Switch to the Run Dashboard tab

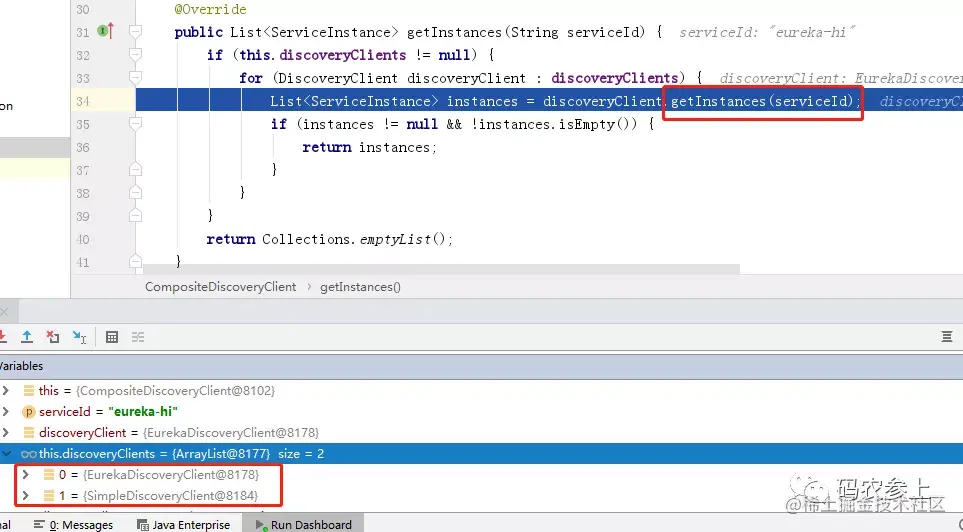pos(303,525)
